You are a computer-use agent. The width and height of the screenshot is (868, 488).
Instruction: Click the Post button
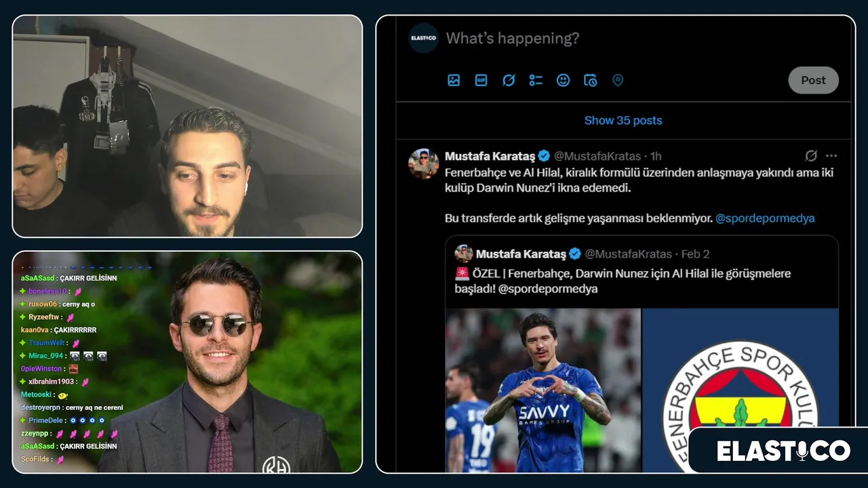click(813, 80)
